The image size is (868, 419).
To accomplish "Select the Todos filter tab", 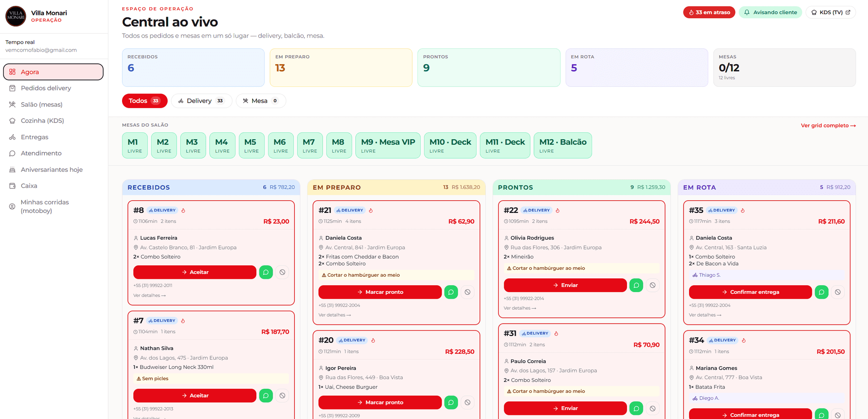I will (x=145, y=101).
